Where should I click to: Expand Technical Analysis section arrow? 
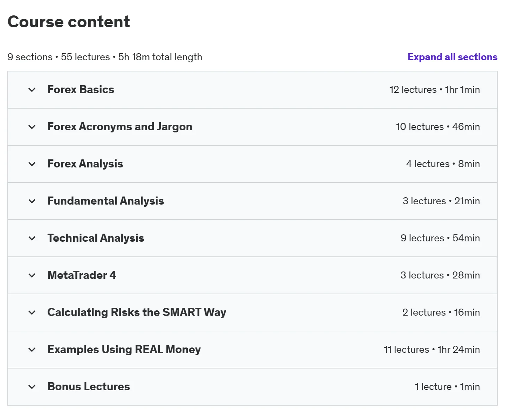coord(32,238)
